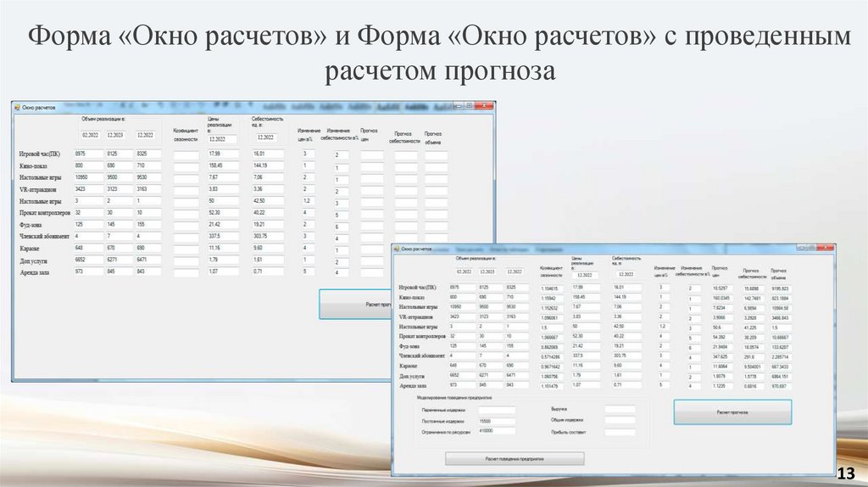Click cost field 303,75 in back window
The height and width of the screenshot is (487, 868).
coord(268,236)
